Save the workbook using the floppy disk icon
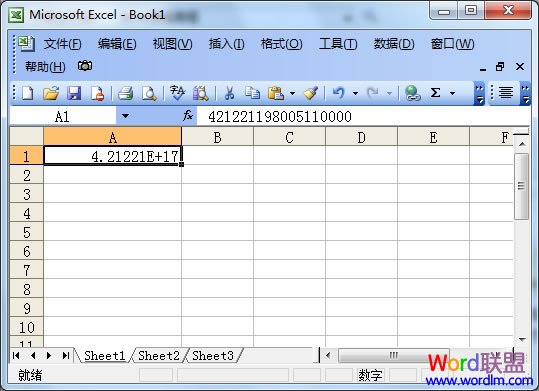The image size is (539, 391). [x=74, y=93]
